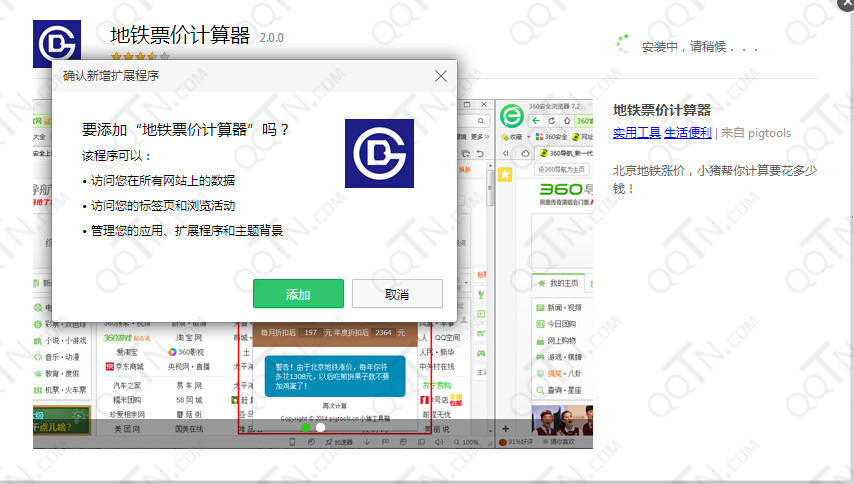Close the 确认新增扩展程序 dialog
Viewport: 854px width, 484px height.
(441, 76)
